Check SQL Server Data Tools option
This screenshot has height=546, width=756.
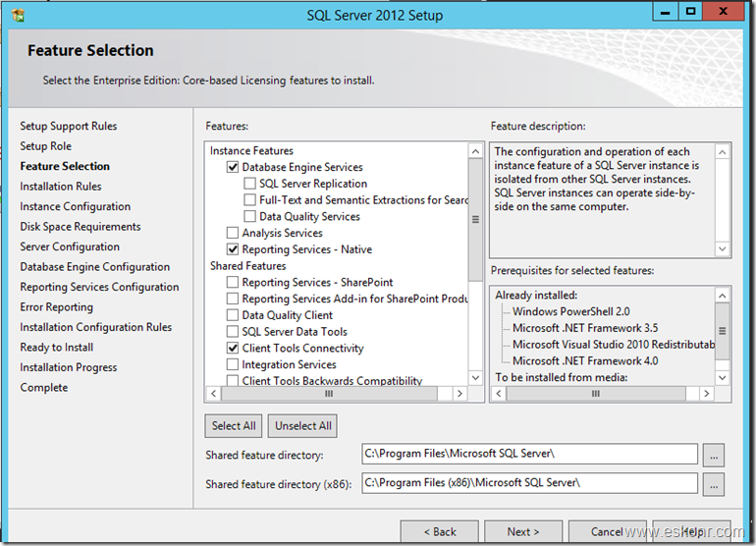pos(233,331)
